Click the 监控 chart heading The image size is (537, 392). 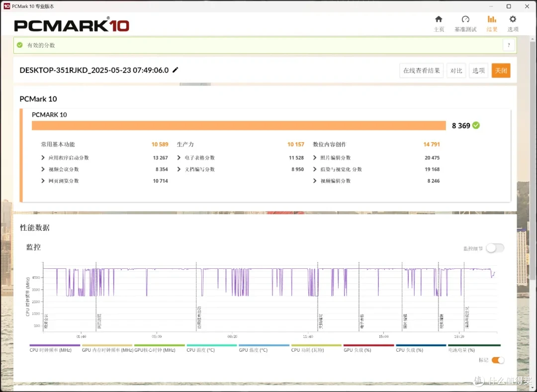click(x=34, y=247)
